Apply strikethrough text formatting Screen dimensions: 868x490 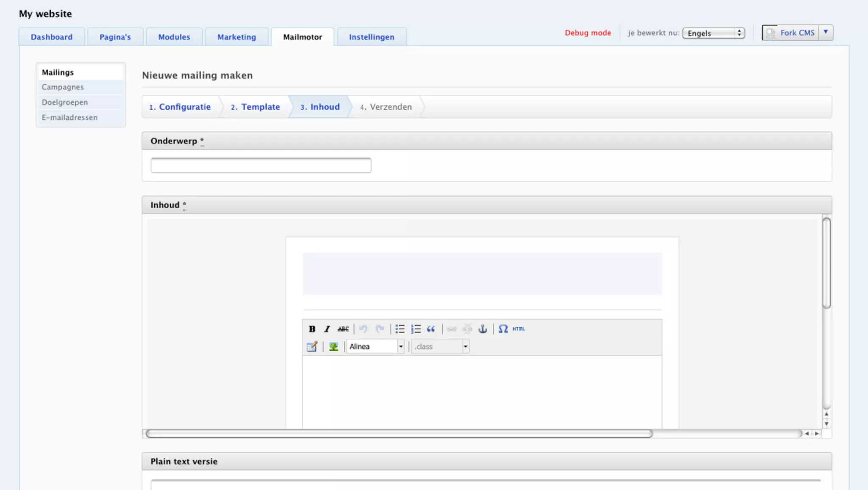point(343,329)
